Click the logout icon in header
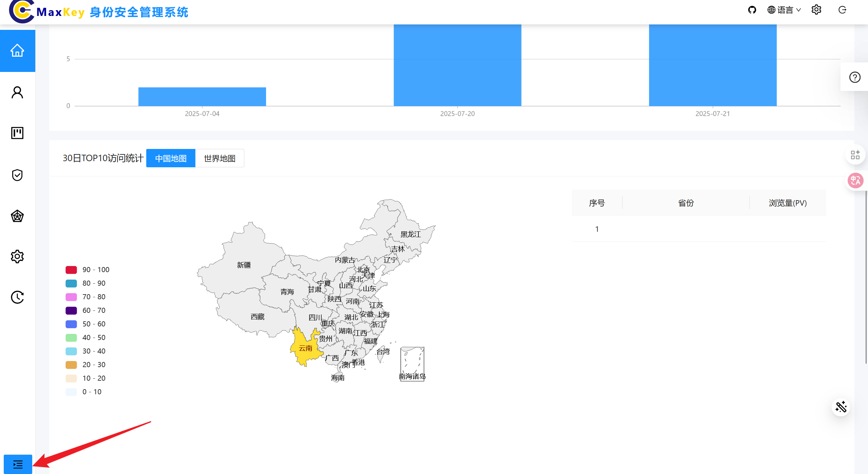The width and height of the screenshot is (868, 474). pyautogui.click(x=842, y=10)
